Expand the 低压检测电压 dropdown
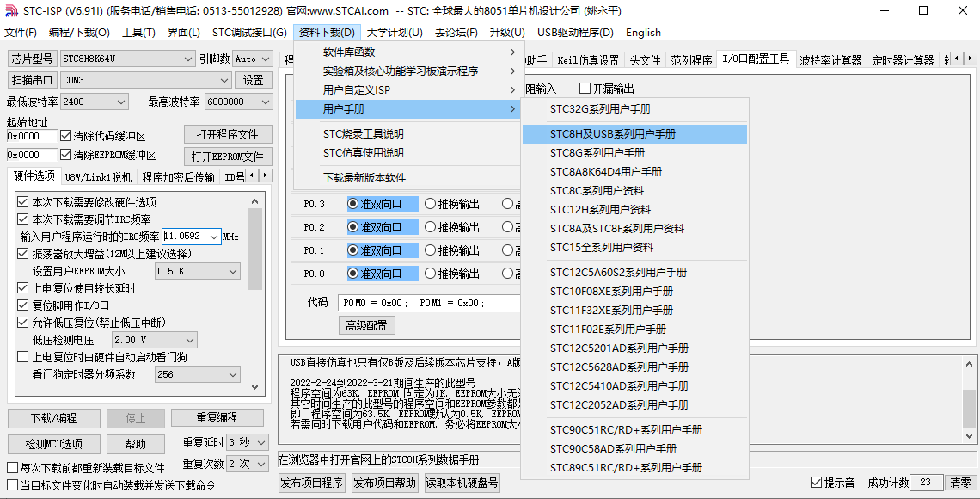The height and width of the screenshot is (499, 980). click(155, 340)
